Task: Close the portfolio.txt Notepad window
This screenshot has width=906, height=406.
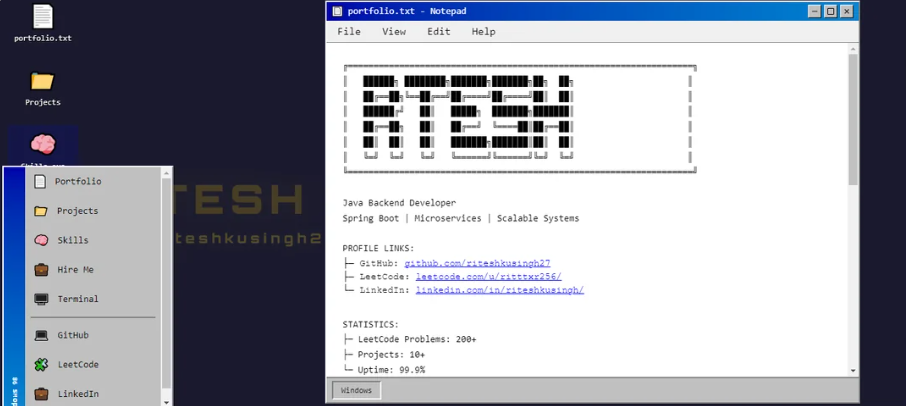Action: pyautogui.click(x=846, y=11)
